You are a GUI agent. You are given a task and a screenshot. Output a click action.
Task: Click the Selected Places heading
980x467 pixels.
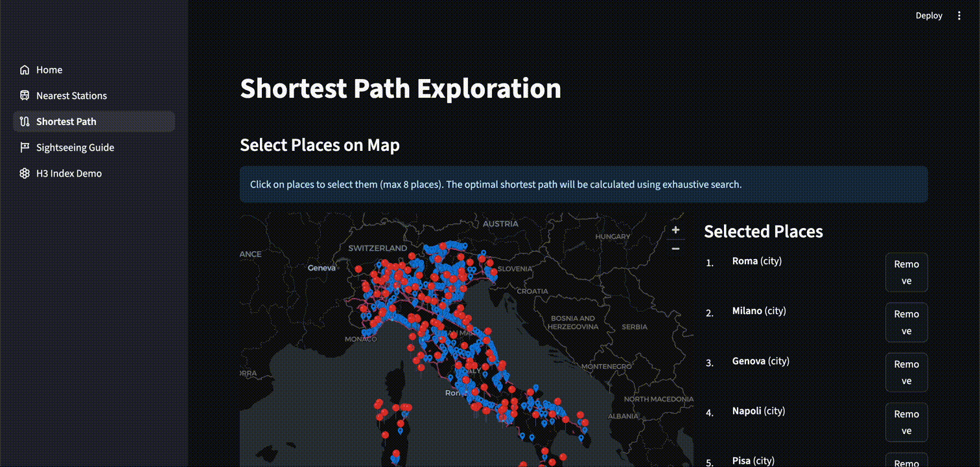click(x=764, y=231)
